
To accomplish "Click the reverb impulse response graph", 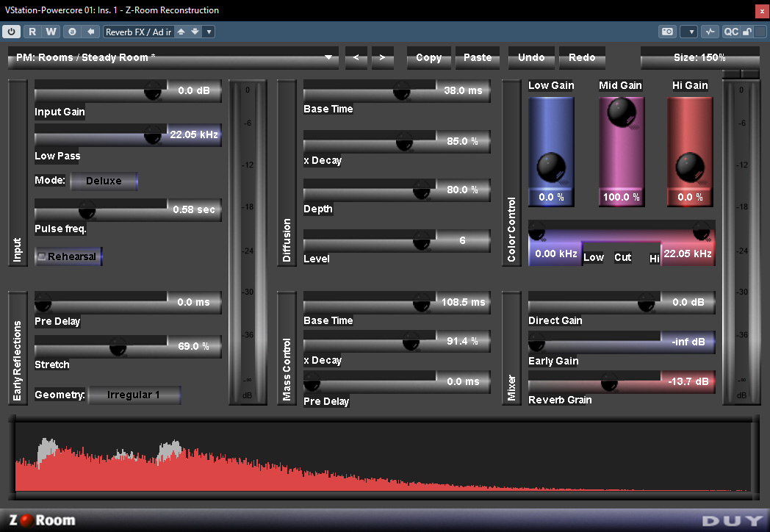I will pyautogui.click(x=383, y=457).
